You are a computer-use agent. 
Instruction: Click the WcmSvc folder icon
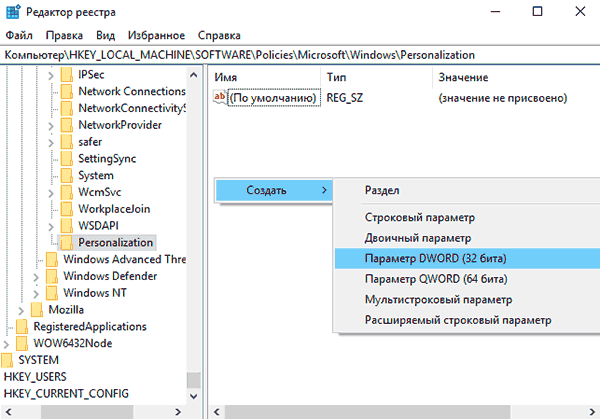pyautogui.click(x=67, y=192)
